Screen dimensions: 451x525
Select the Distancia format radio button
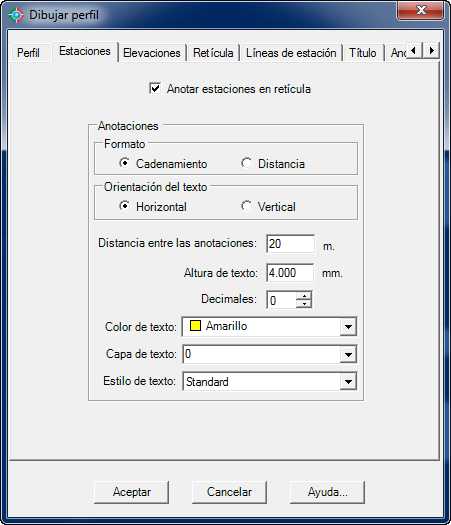click(x=246, y=163)
